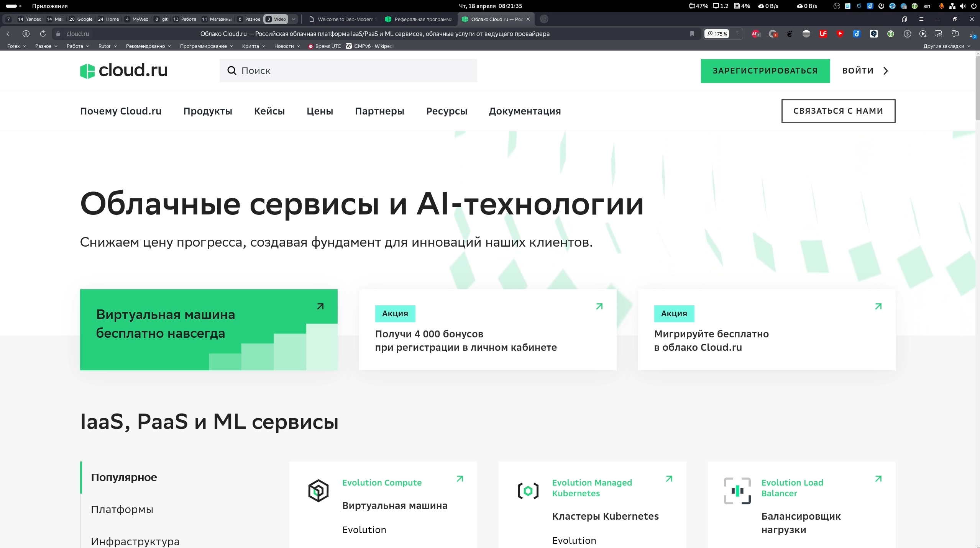Open the screenshot capture extension
The image size is (980, 548).
pos(939,34)
